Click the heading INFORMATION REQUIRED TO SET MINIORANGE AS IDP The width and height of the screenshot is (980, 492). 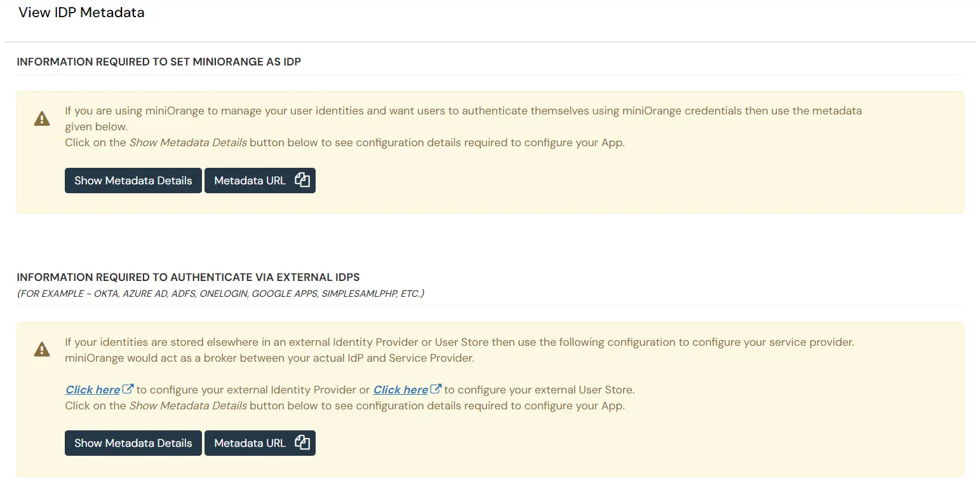[159, 61]
